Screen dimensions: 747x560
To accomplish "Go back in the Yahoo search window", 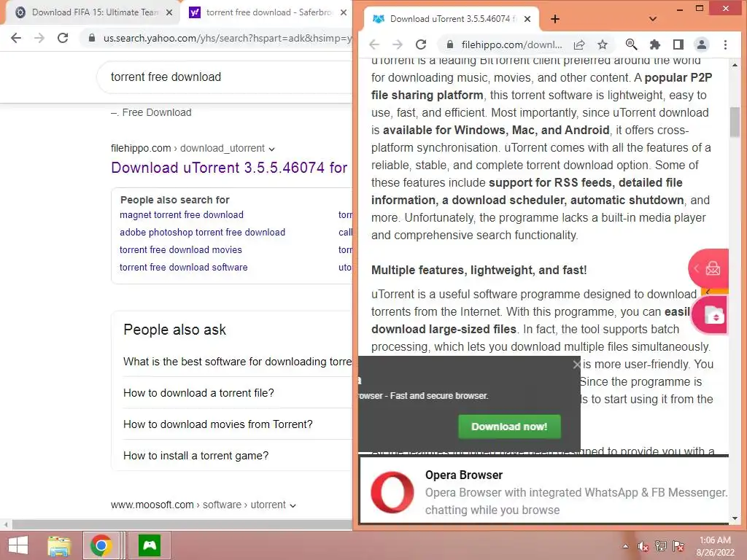I will coord(16,38).
